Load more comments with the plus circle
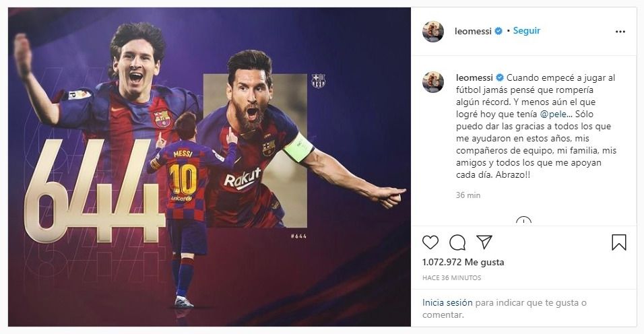 click(x=523, y=221)
